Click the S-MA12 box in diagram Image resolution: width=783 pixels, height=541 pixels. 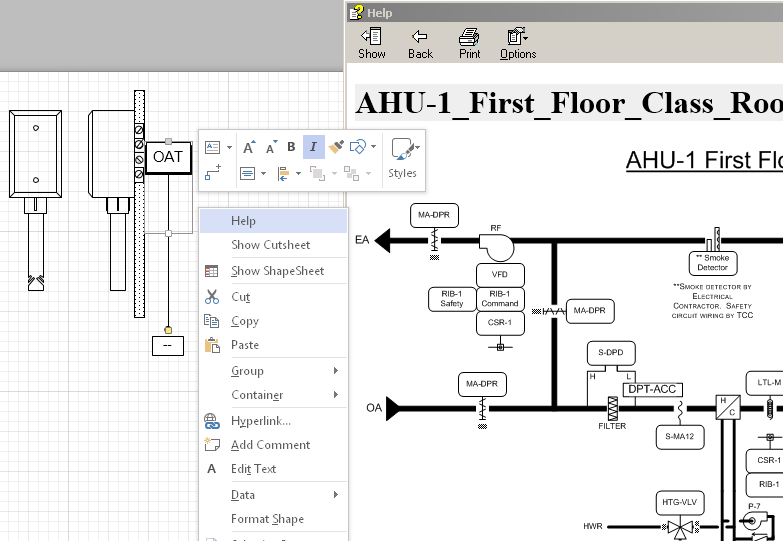pyautogui.click(x=680, y=437)
